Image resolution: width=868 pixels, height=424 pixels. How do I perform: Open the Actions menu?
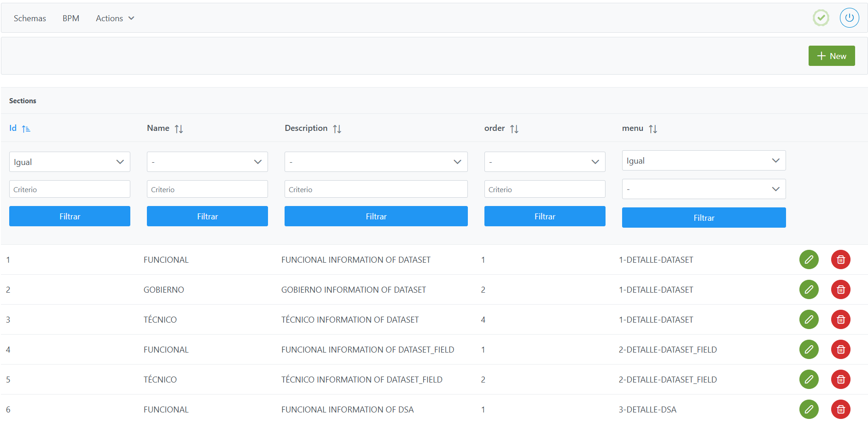point(115,18)
